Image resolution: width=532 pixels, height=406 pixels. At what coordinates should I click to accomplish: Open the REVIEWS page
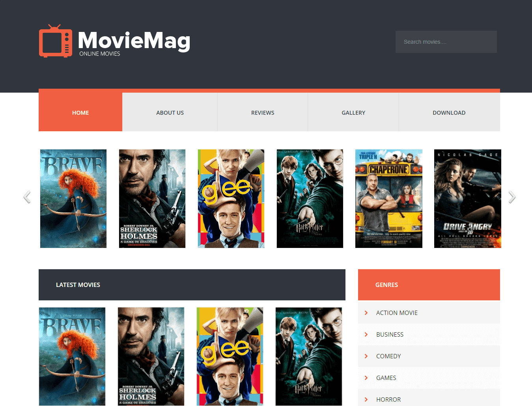[262, 112]
